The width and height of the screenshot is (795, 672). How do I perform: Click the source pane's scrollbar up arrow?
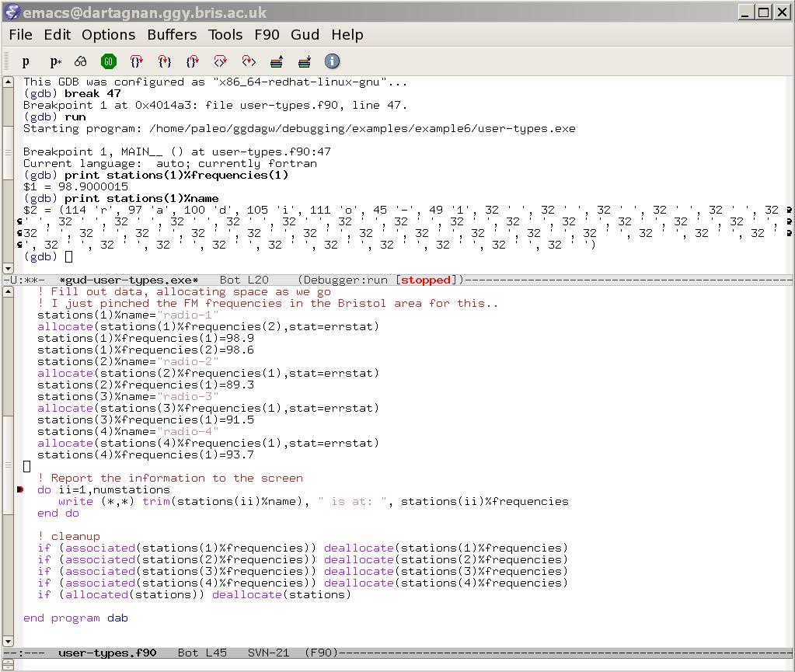pos(8,291)
